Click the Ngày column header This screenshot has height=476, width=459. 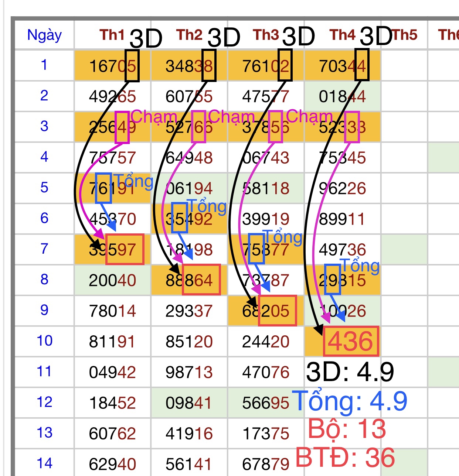44,35
